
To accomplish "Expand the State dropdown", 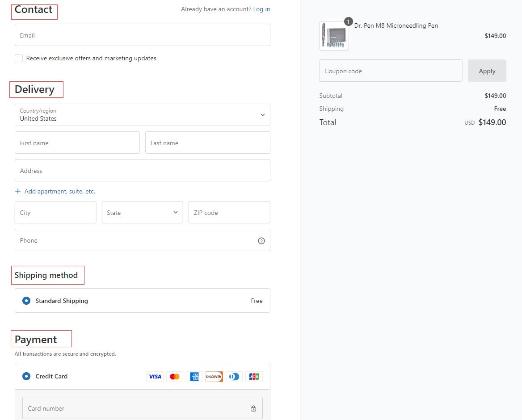I will click(142, 213).
